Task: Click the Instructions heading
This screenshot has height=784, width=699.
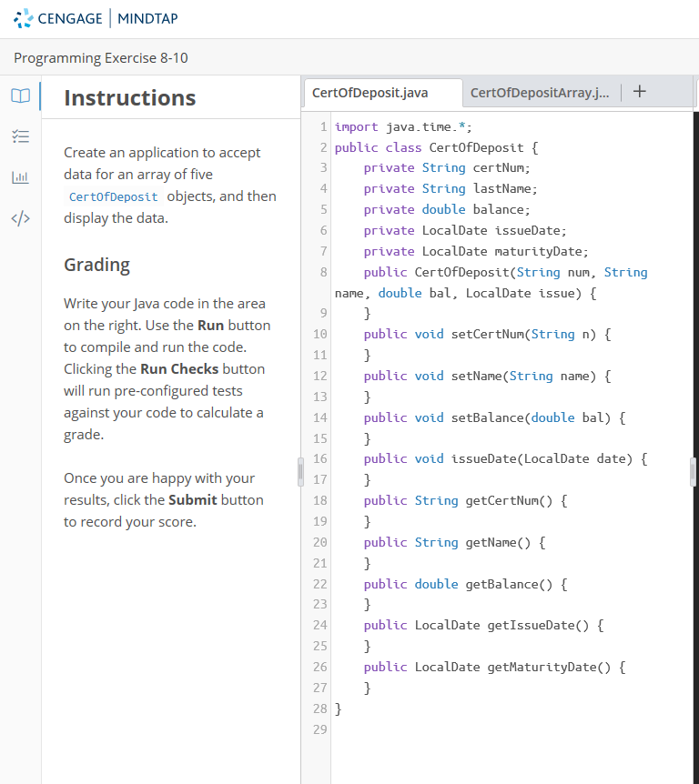Action: click(x=129, y=97)
